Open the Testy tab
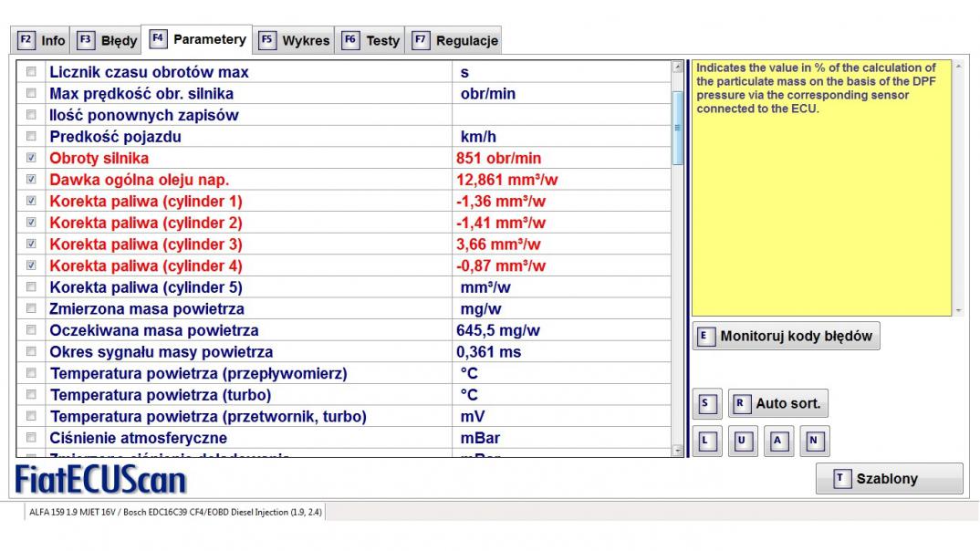Screen dimensions: 980x551 click(371, 40)
